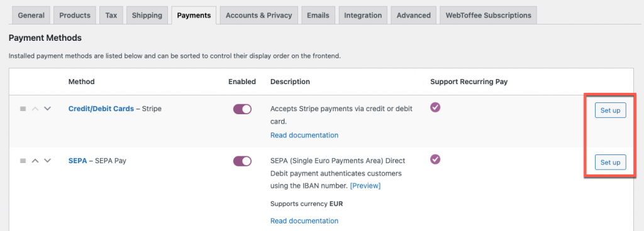Open the Credit/Debit Cards method link

[101, 109]
